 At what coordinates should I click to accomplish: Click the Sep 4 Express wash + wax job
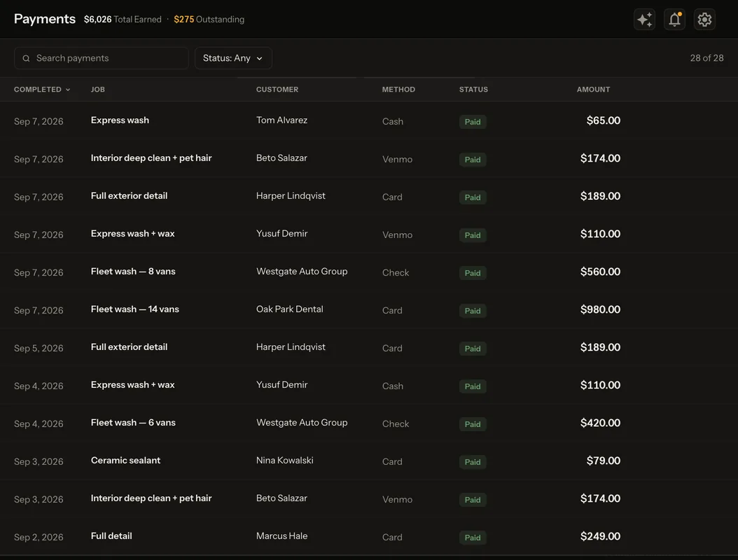pos(133,385)
